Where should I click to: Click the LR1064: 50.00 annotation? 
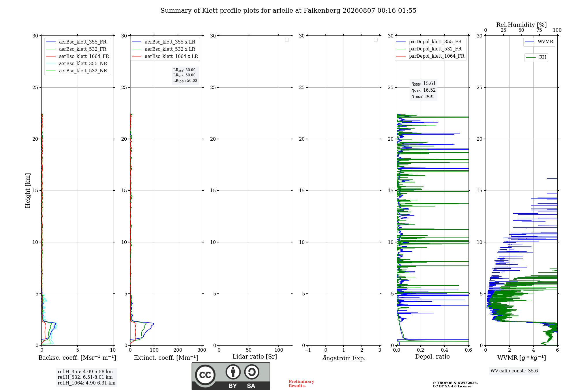(x=185, y=81)
